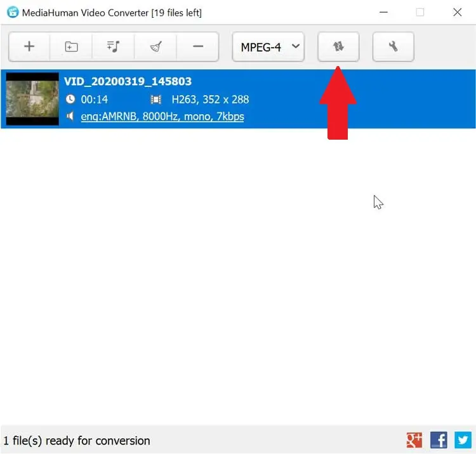Click the MediaHuman app icon in title bar
The width and height of the screenshot is (476, 454).
[x=13, y=12]
